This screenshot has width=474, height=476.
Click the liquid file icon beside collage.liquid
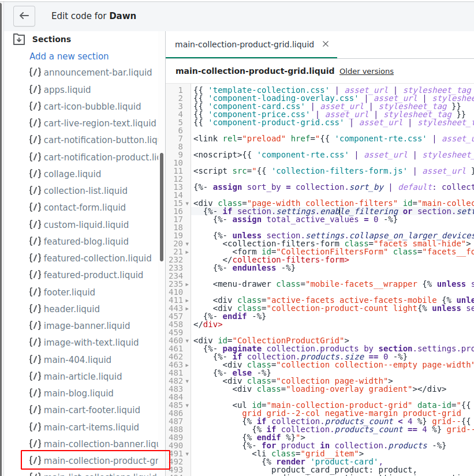click(x=35, y=174)
